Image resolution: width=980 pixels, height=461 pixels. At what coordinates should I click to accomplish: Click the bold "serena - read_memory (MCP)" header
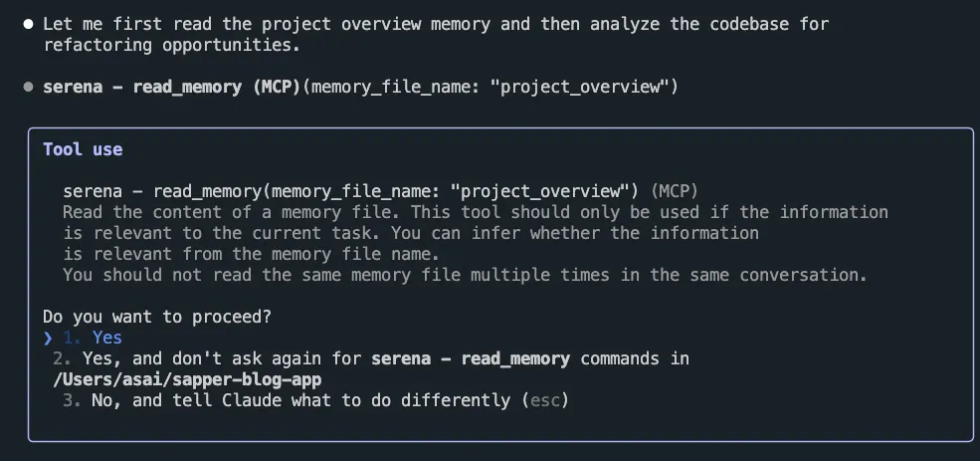tap(172, 87)
